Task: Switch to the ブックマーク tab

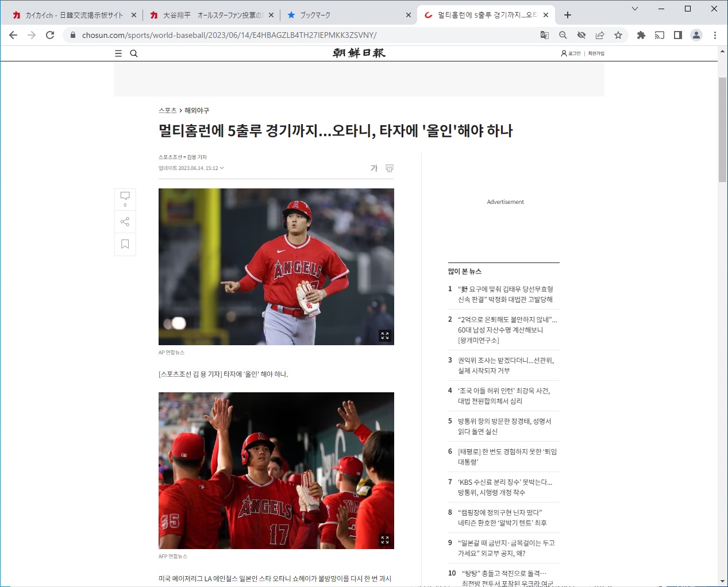Action: [345, 15]
